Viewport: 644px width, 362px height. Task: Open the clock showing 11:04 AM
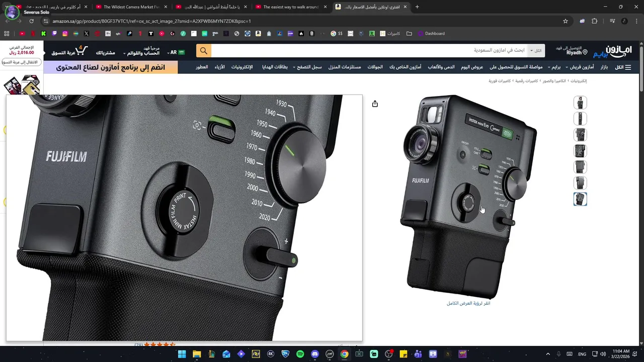(x=621, y=354)
